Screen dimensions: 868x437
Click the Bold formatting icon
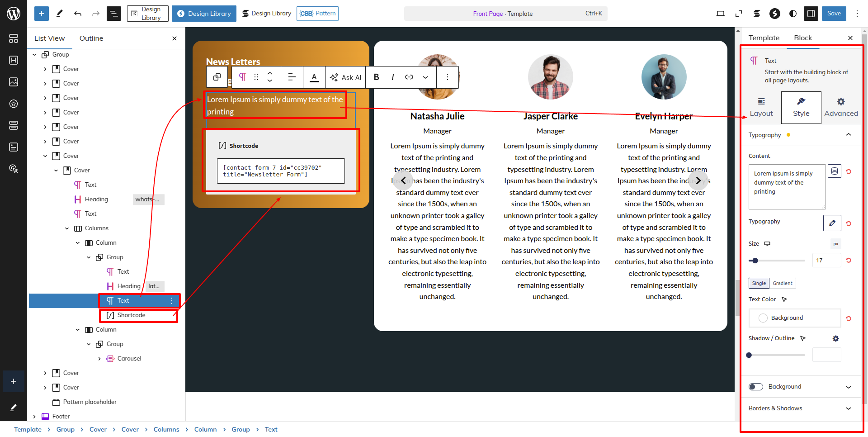(376, 77)
